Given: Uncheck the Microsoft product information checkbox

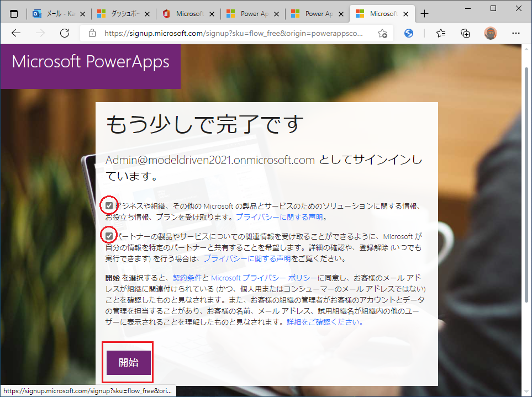Looking at the screenshot, I should [x=109, y=205].
